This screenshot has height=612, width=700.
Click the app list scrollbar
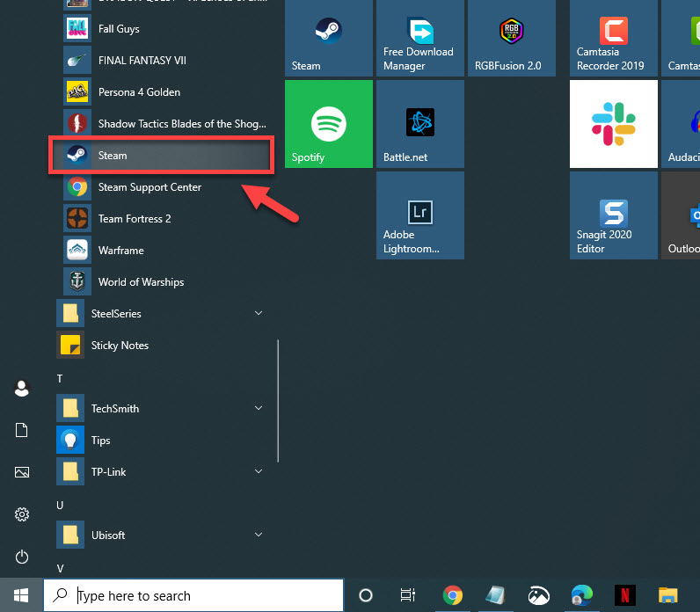click(278, 400)
